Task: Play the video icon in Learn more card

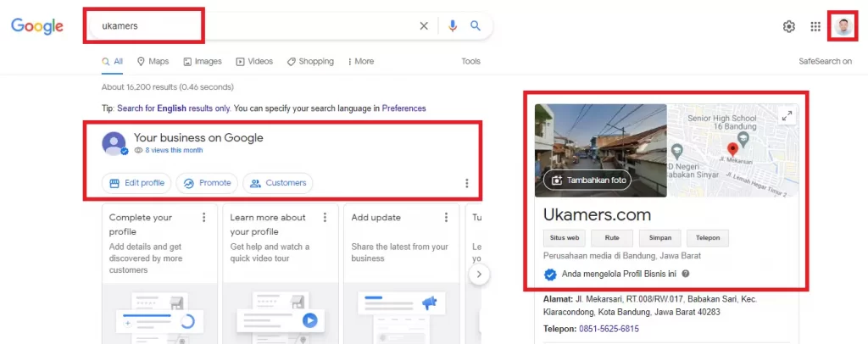Action: tap(309, 320)
